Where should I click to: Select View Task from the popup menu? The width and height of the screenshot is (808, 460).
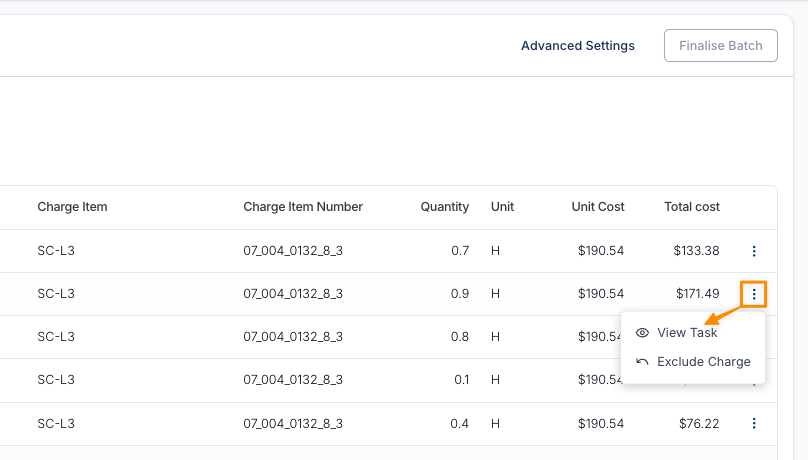[687, 333]
